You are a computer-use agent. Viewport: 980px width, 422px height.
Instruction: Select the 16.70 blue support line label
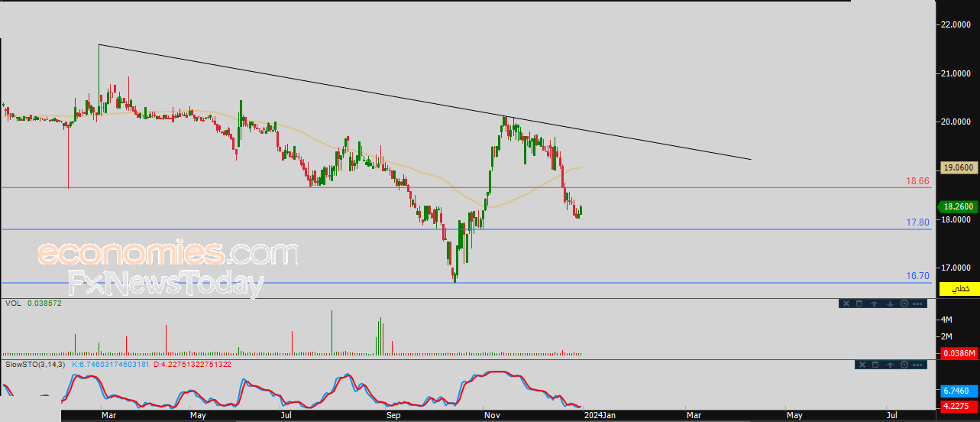click(917, 276)
